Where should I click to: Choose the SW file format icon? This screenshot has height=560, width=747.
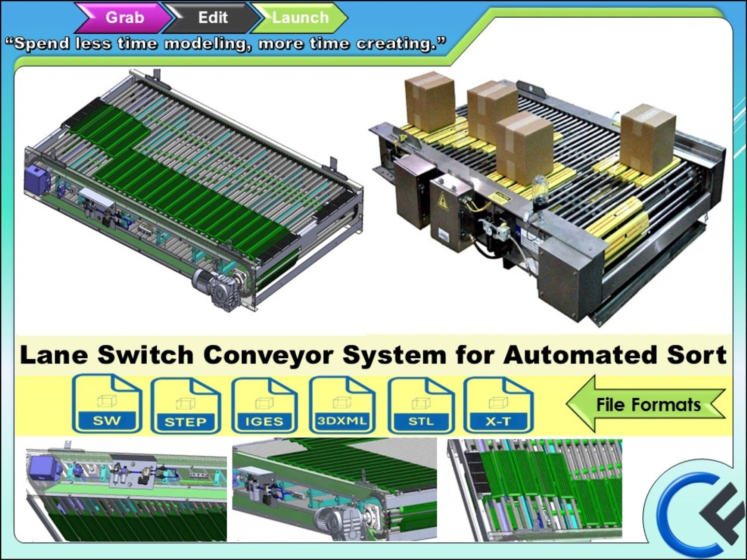[x=107, y=404]
